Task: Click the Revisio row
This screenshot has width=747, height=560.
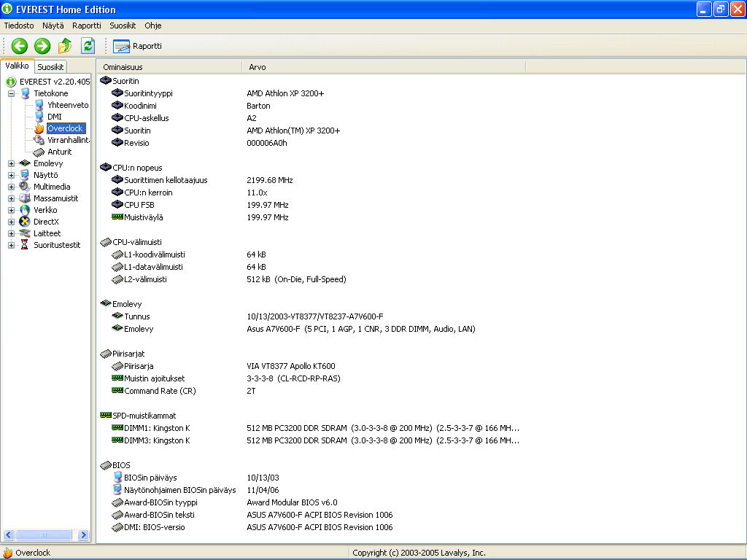Action: pyautogui.click(x=421, y=143)
